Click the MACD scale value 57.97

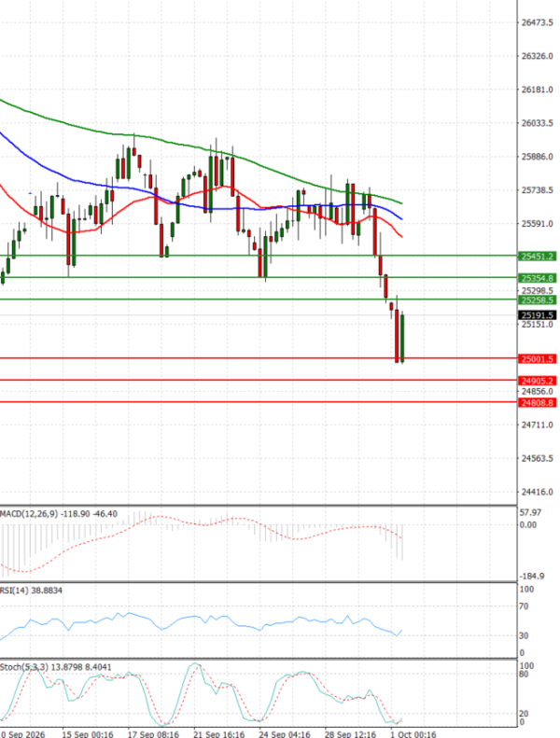click(x=530, y=512)
